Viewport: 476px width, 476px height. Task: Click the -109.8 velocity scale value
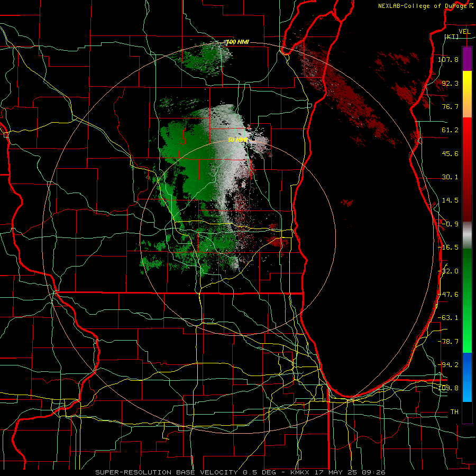pos(448,388)
